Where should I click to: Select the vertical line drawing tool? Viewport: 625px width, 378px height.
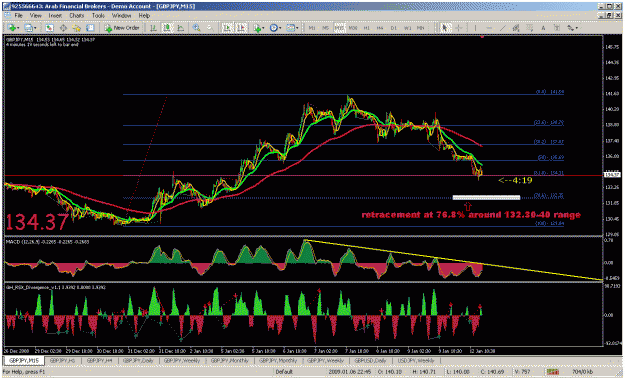(475, 28)
